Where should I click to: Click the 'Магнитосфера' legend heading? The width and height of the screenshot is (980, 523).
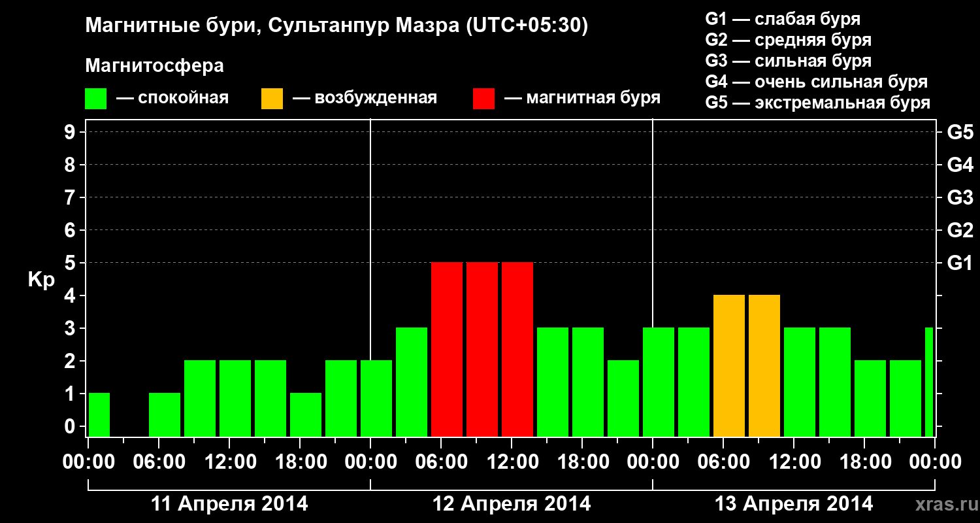point(154,66)
